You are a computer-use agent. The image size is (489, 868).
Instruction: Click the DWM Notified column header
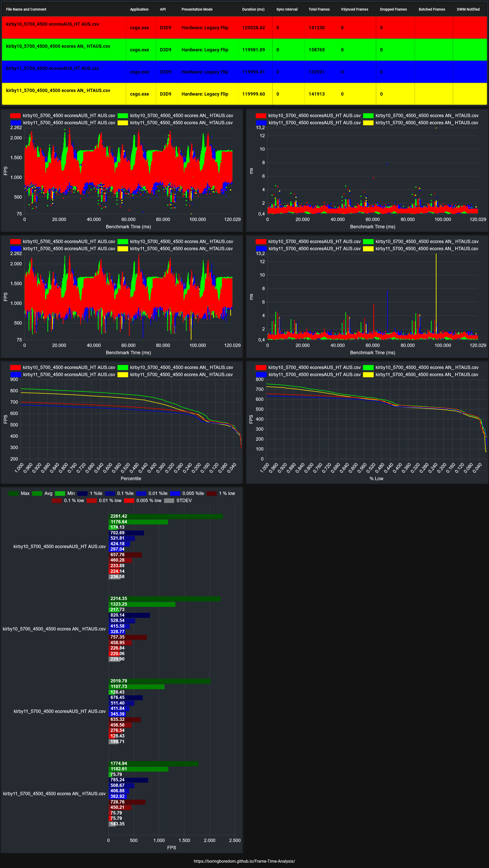(468, 9)
